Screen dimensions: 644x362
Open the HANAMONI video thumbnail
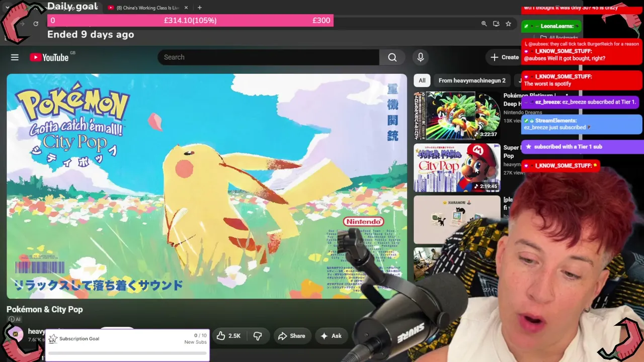[x=457, y=219]
